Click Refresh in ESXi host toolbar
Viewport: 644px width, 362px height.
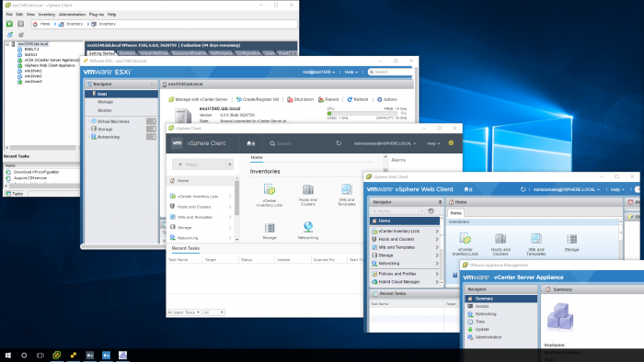pos(358,99)
